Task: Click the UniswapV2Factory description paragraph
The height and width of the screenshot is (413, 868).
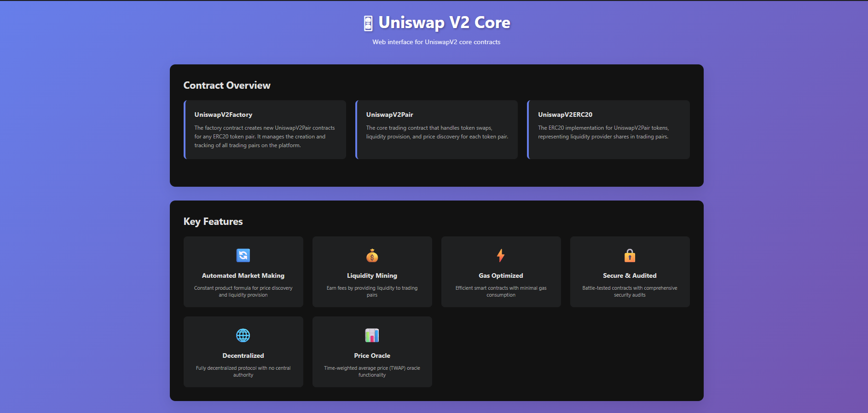Action: tap(265, 137)
